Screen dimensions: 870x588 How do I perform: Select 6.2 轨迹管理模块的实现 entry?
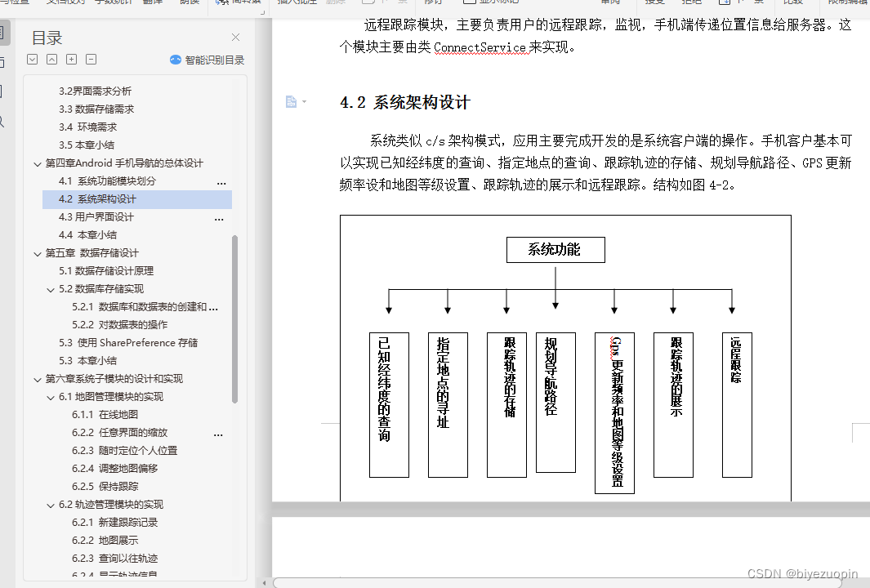coord(111,505)
